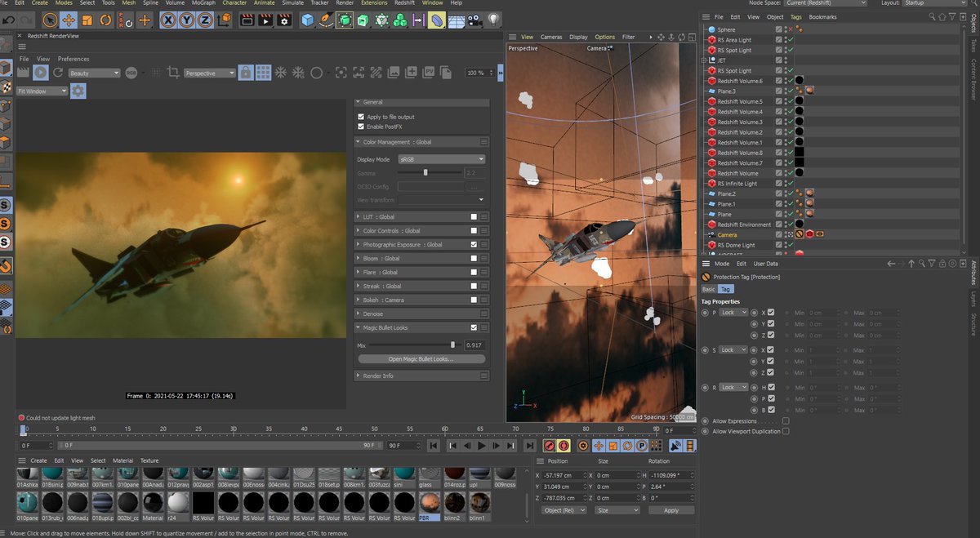
Task: Go to the end of animation
Action: click(529, 446)
